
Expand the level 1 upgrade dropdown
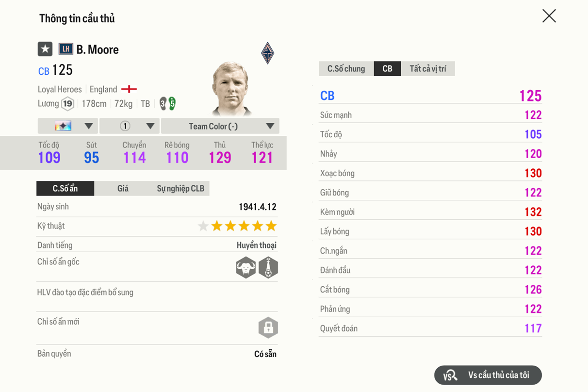tap(129, 126)
